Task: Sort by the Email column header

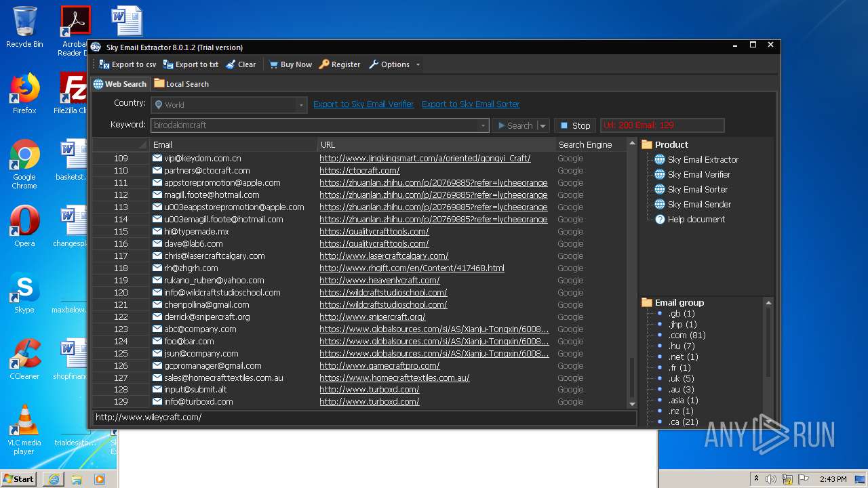Action: 234,144
